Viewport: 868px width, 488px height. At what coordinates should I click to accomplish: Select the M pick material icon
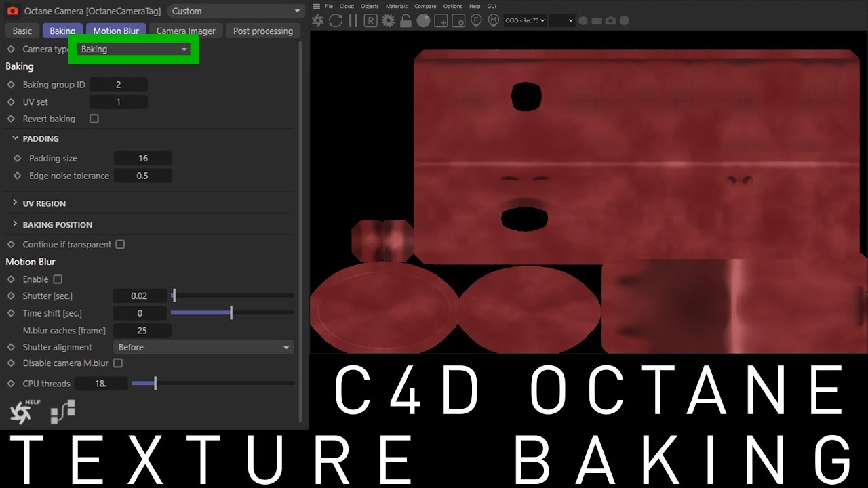[x=493, y=20]
